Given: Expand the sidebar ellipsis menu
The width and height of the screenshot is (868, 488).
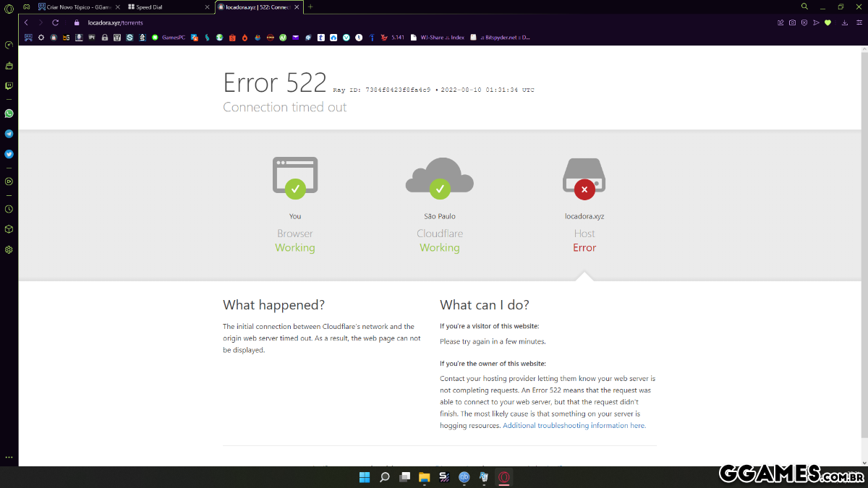Looking at the screenshot, I should pos(9,457).
